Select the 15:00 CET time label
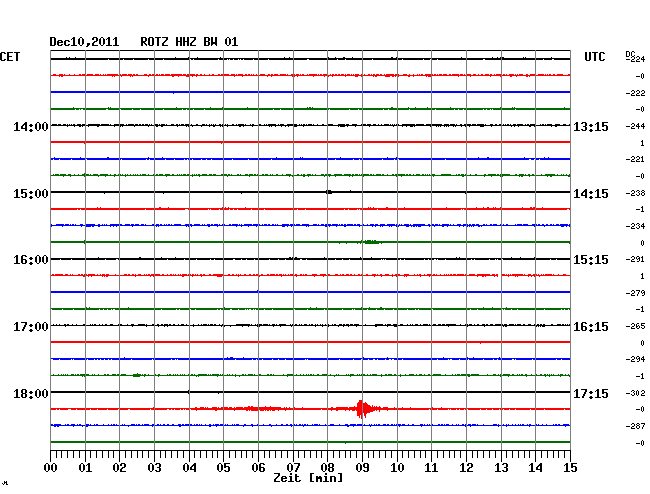This screenshot has width=650, height=494. pos(31,194)
